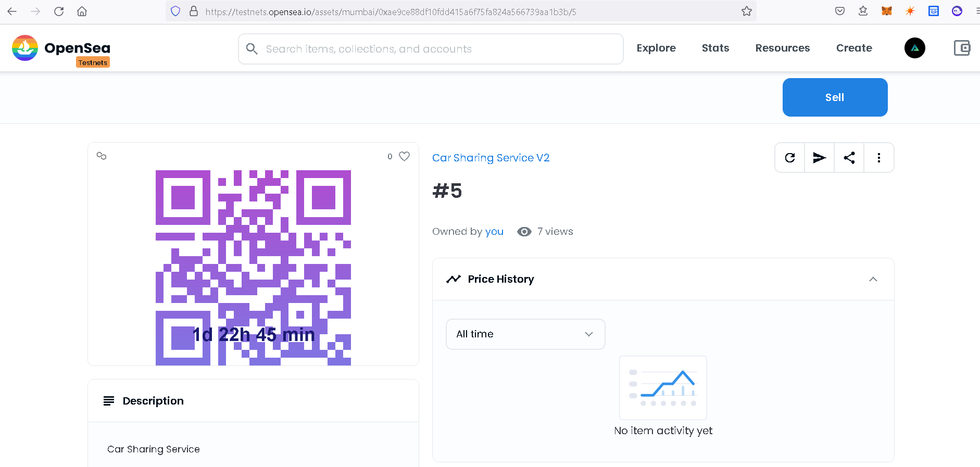Click the chain link icon above QR

[102, 156]
